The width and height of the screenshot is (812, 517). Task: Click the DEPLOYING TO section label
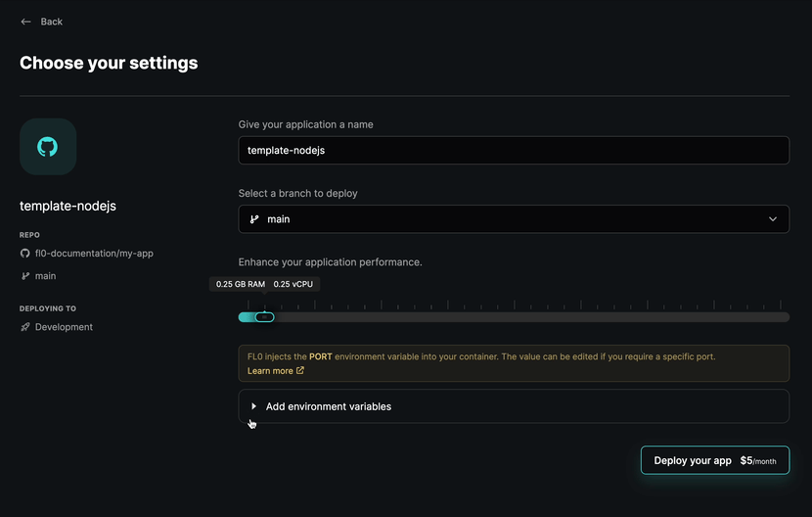click(x=48, y=308)
